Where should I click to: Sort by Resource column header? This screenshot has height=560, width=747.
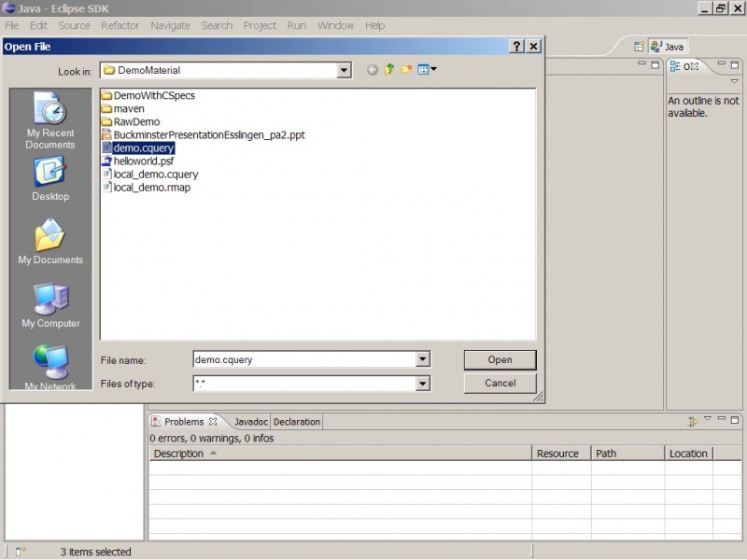point(562,454)
